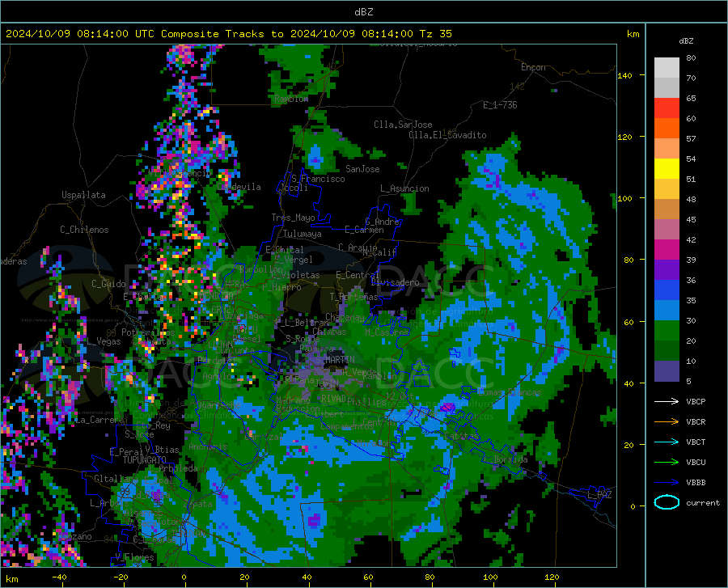Viewport: 728px width, 588px height.
Task: Click the 'C_Chilenos' map label
Action: pyautogui.click(x=84, y=230)
